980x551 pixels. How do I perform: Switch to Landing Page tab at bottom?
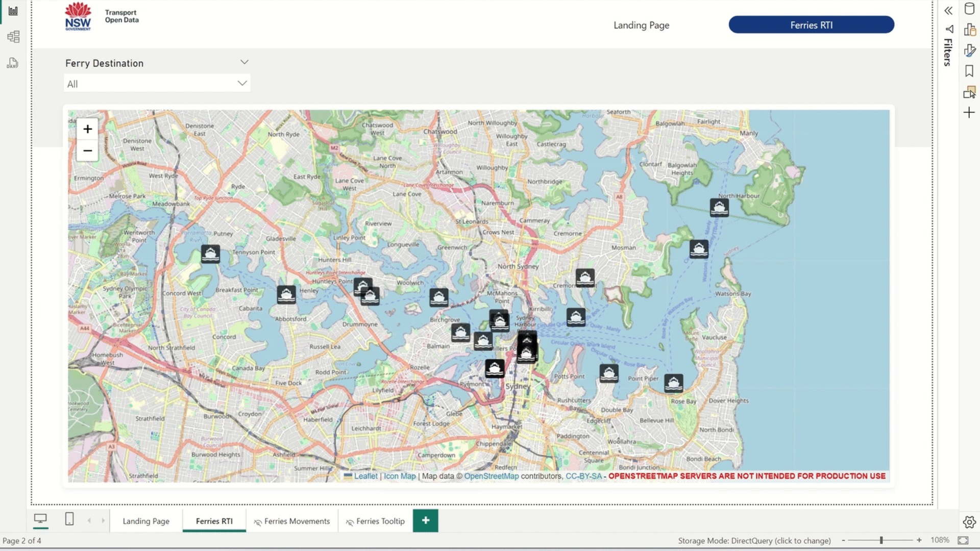pos(146,521)
